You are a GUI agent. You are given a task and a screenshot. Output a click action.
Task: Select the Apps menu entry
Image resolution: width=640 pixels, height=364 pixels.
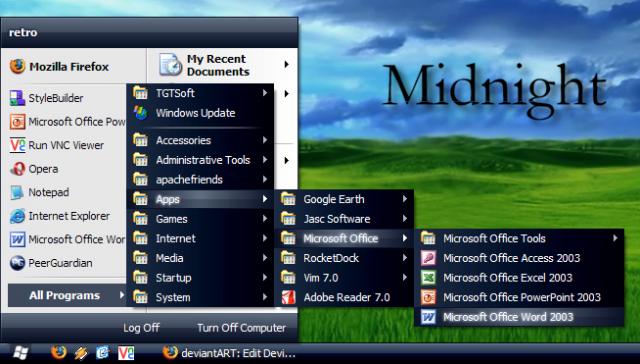coord(200,199)
